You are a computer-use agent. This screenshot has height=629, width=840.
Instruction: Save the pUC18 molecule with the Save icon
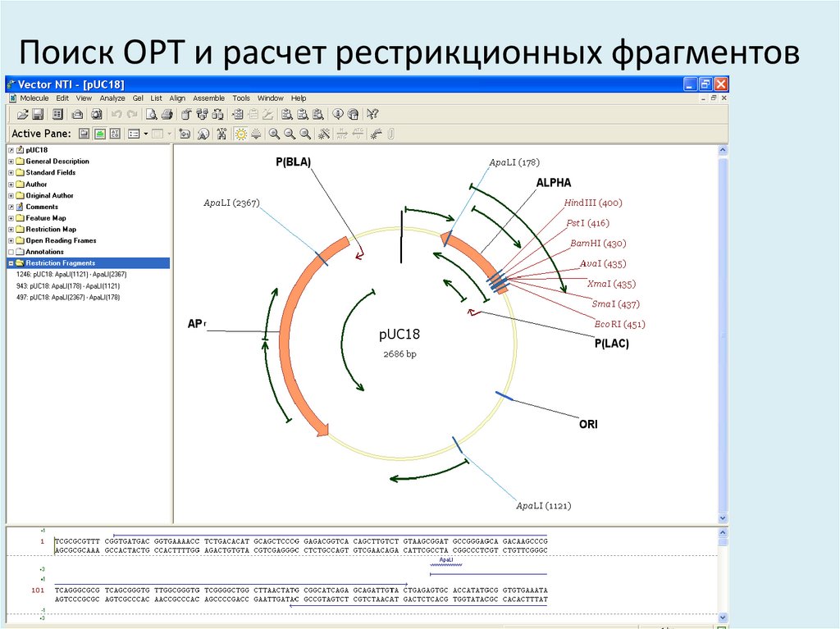pos(37,114)
